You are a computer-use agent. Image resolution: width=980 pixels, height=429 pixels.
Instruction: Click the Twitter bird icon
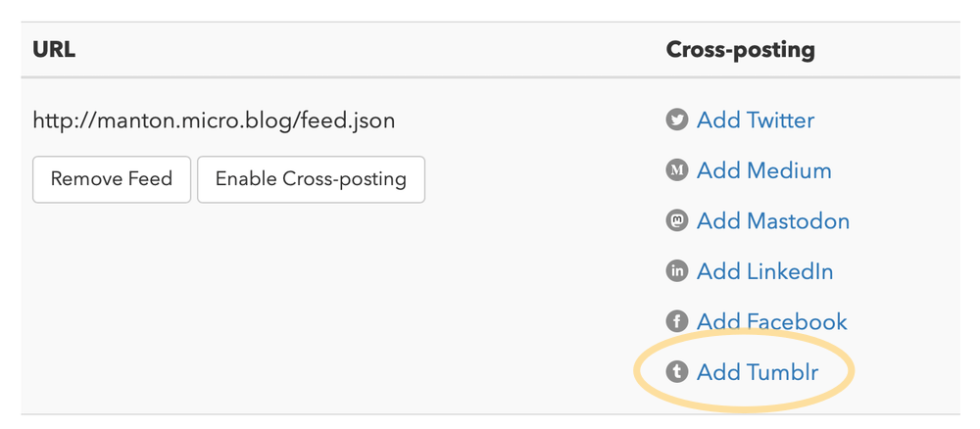[x=676, y=120]
